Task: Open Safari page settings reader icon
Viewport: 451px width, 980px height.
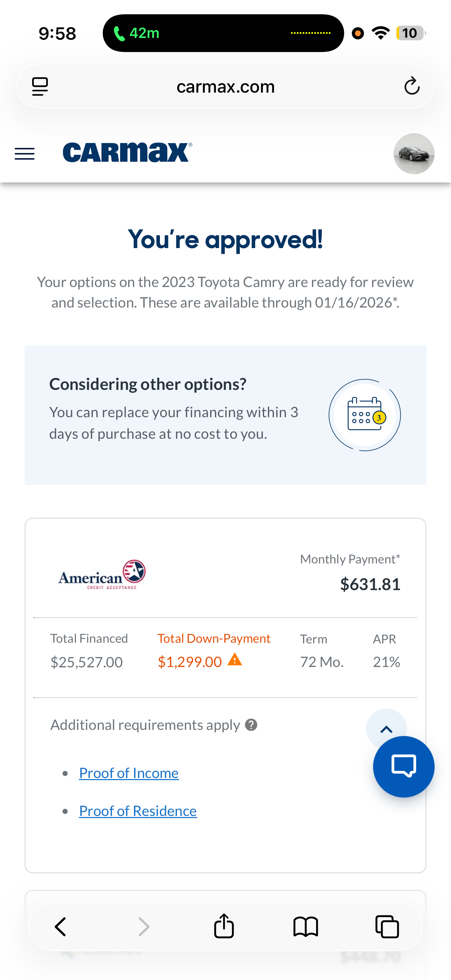Action: 40,86
